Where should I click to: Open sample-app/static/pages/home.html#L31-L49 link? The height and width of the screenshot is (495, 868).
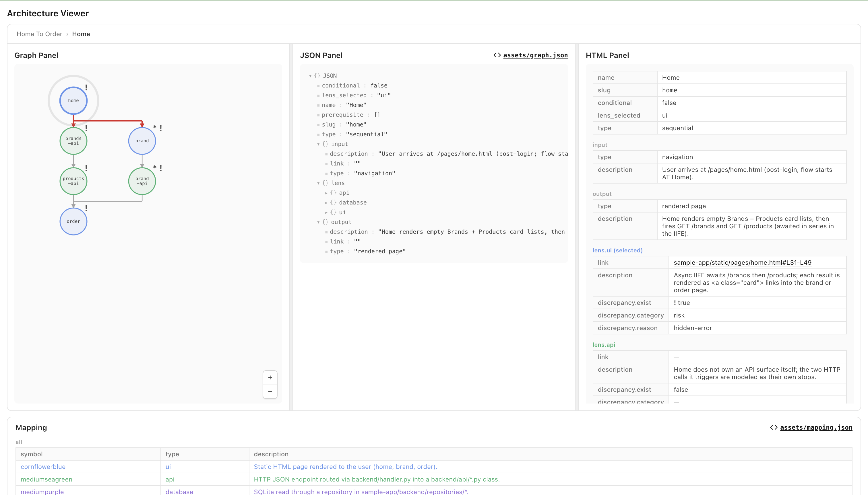click(x=743, y=262)
